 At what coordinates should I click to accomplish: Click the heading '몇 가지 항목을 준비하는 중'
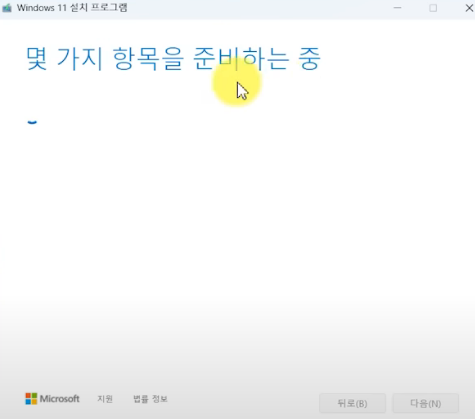173,59
